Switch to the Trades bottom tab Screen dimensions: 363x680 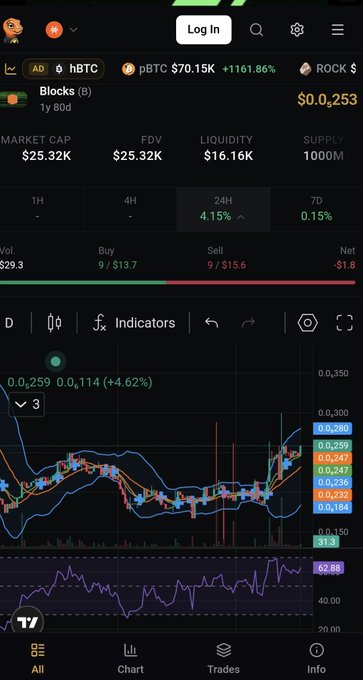pyautogui.click(x=223, y=658)
